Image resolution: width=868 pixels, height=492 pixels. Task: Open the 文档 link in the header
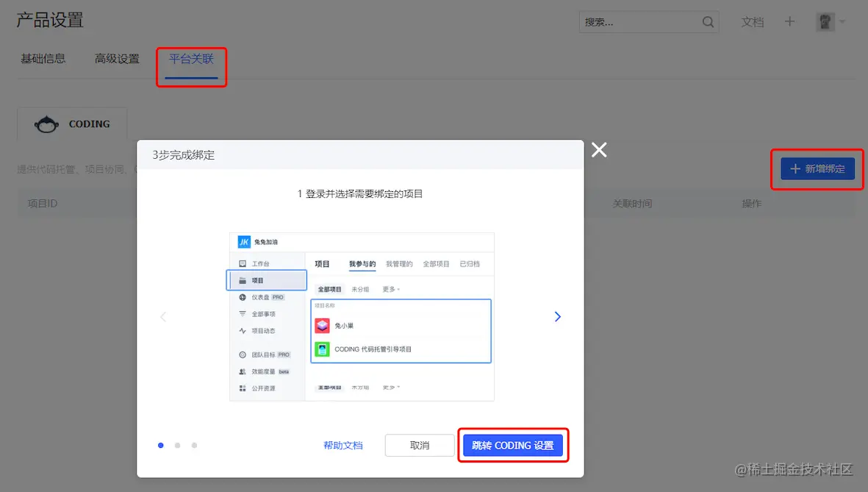[753, 21]
